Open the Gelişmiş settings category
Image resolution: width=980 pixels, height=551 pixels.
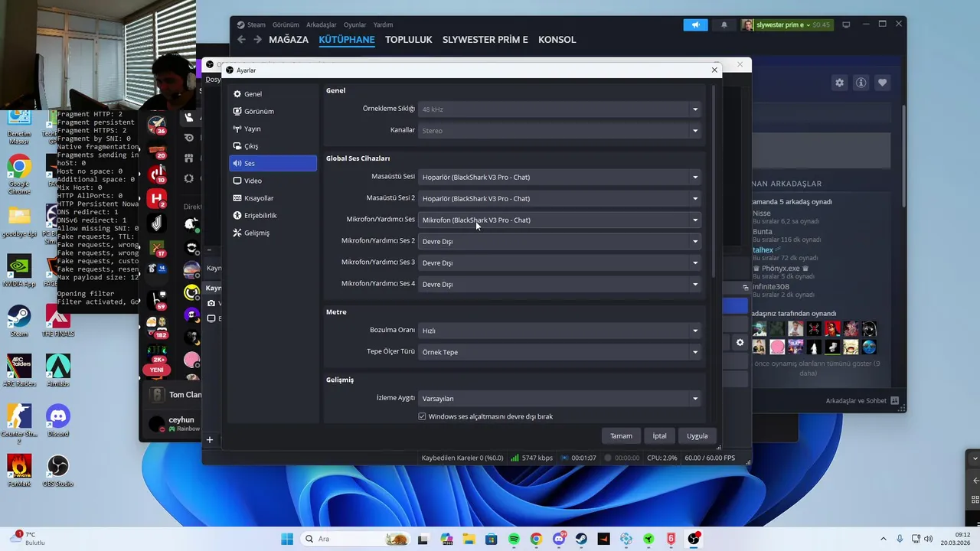[x=273, y=233]
